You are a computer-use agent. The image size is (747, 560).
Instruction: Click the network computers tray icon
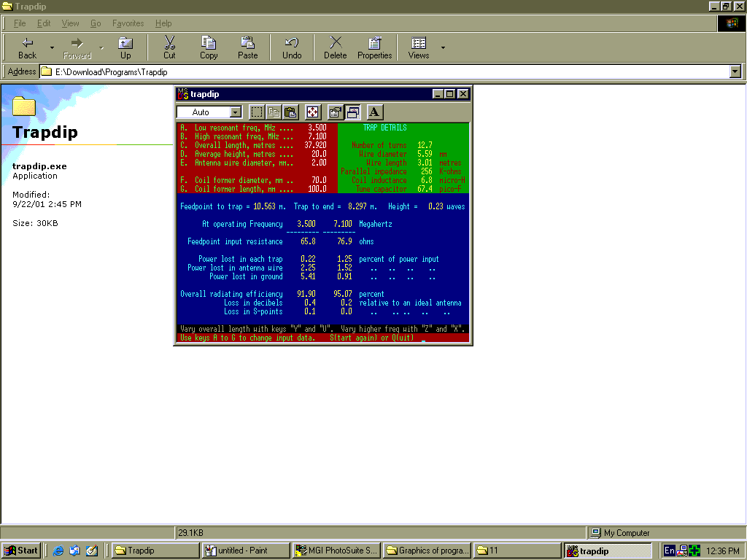[x=682, y=551]
